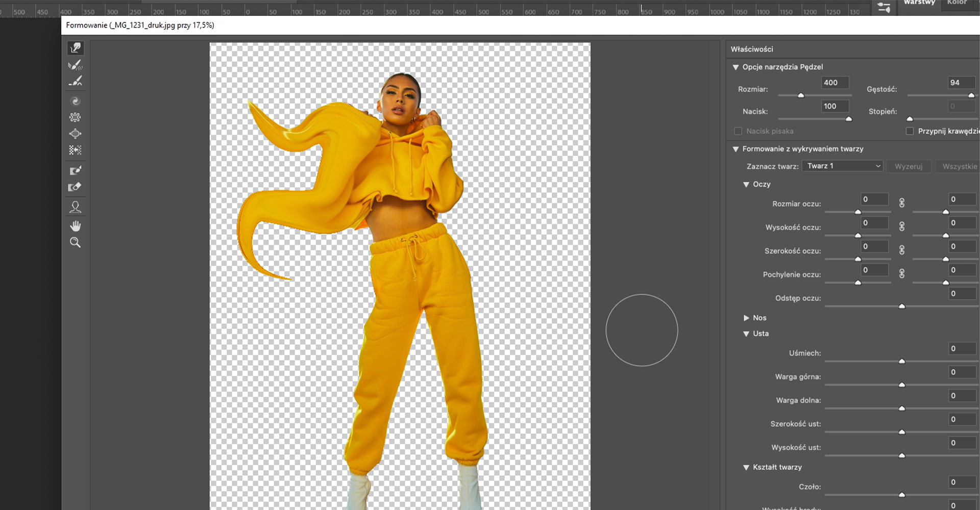Select the Pucker tool
The image size is (980, 510).
tap(76, 117)
